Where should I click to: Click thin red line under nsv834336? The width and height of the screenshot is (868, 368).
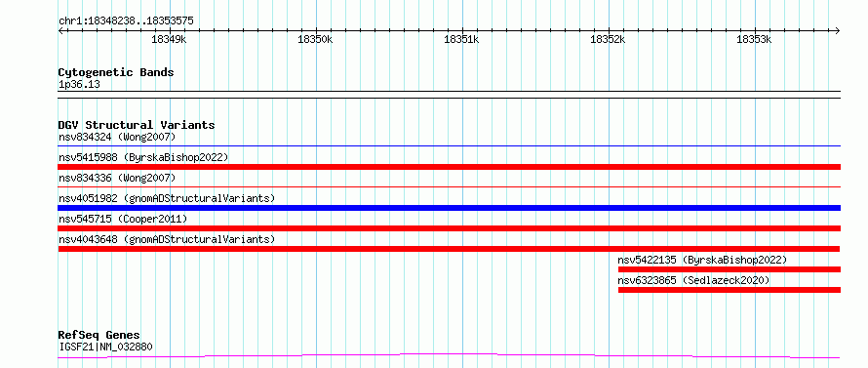coord(449,187)
